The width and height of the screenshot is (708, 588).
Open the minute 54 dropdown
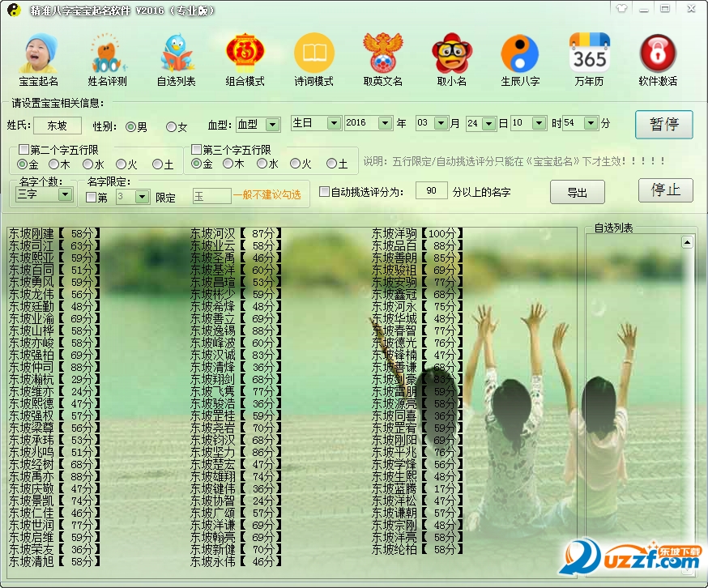(591, 123)
